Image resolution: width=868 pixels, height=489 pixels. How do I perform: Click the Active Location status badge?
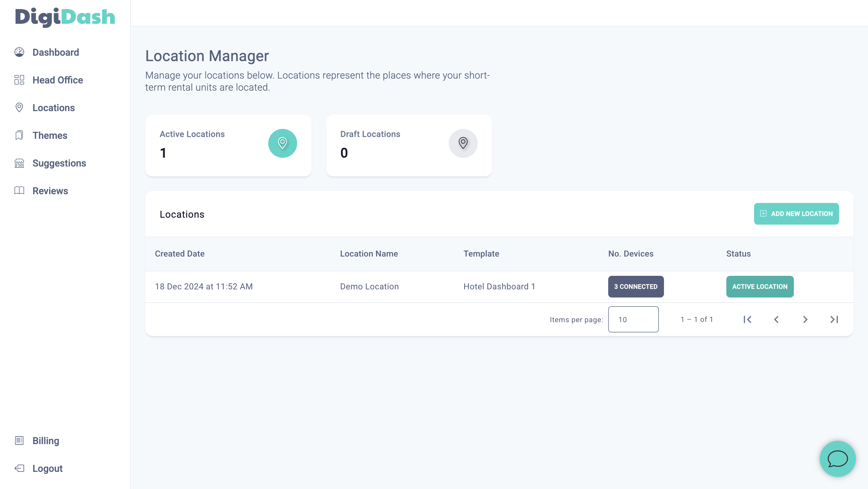(760, 286)
